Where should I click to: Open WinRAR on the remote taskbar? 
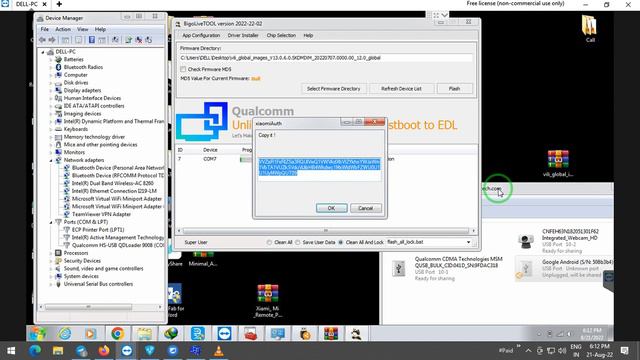(x=331, y=333)
